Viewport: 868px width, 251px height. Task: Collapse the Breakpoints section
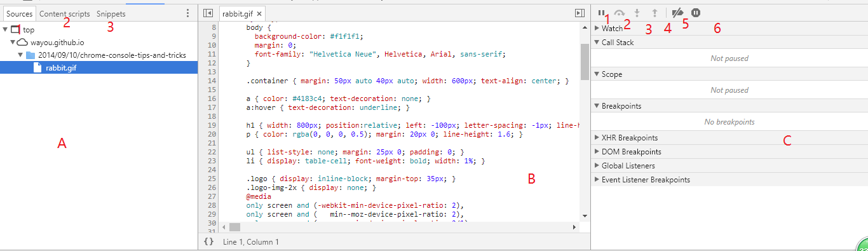click(x=597, y=106)
